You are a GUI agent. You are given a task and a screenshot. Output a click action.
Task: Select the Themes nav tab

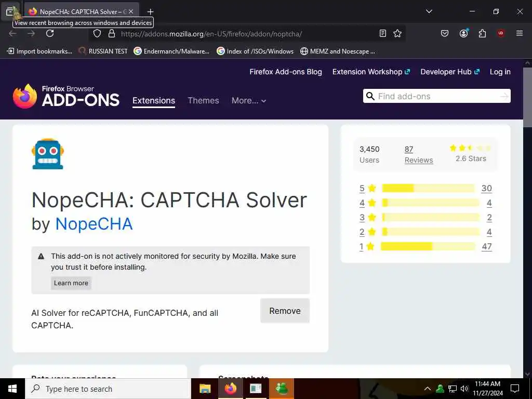pyautogui.click(x=203, y=100)
